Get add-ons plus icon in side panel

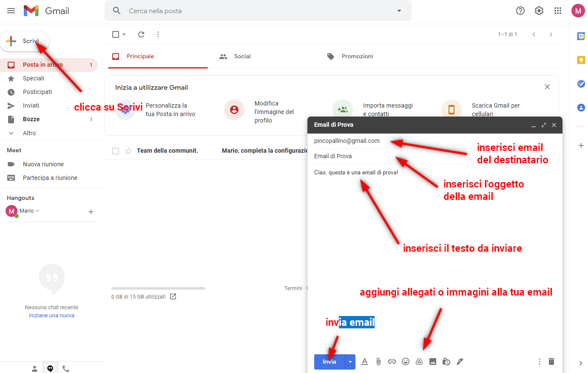(x=581, y=145)
